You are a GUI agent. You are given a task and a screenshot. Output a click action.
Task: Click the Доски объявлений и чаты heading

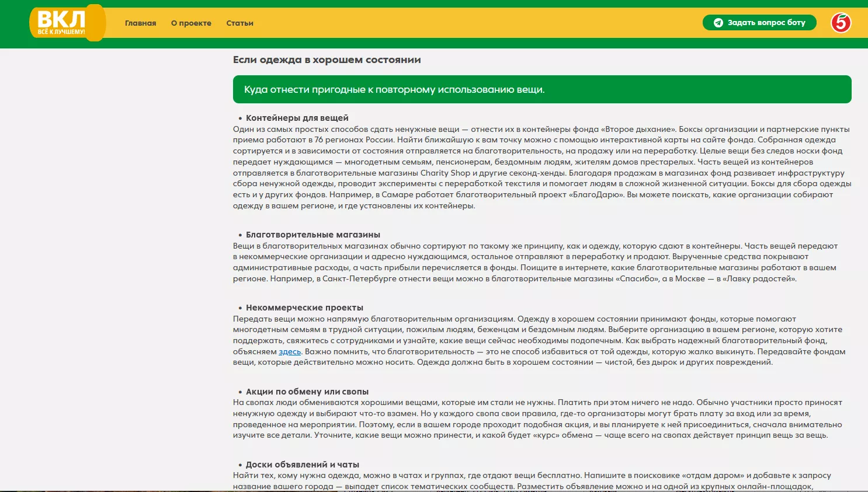click(302, 465)
